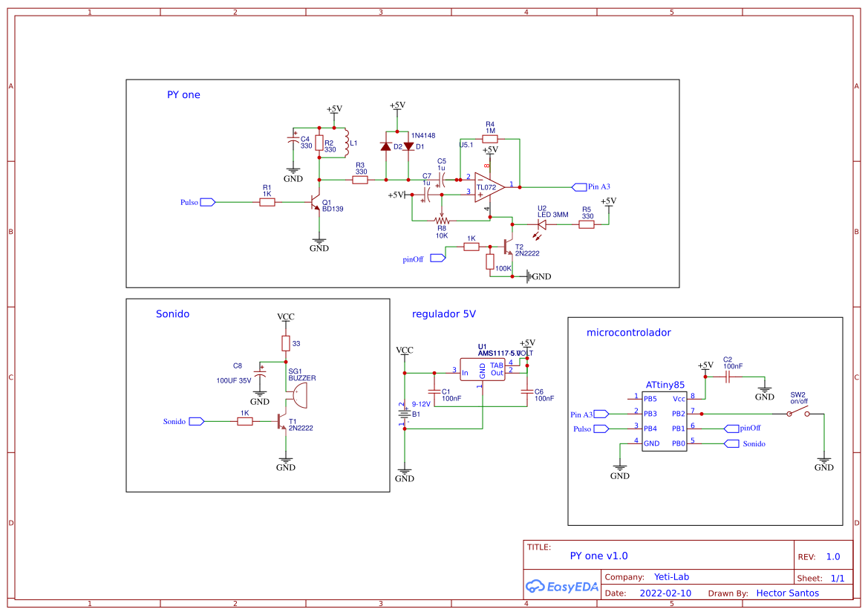Click the SG1 buzzer symbol
This screenshot has width=868, height=615.
click(298, 396)
